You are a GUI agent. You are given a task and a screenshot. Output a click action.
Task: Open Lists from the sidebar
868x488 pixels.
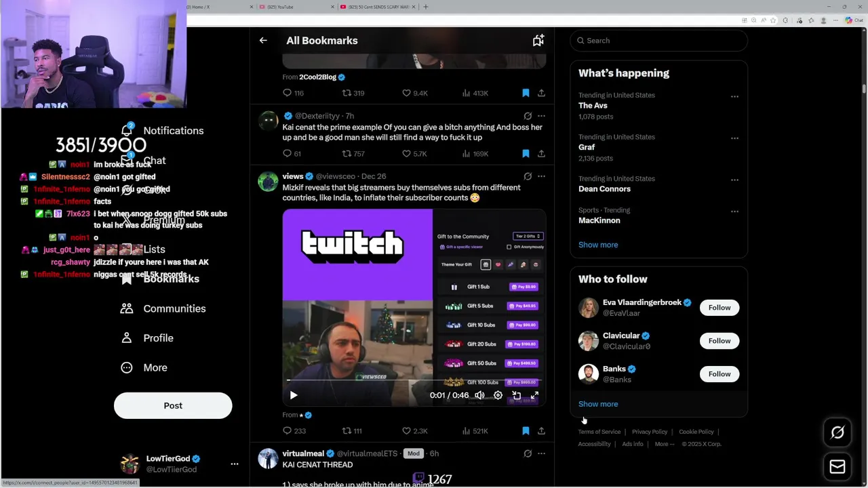(x=142, y=249)
